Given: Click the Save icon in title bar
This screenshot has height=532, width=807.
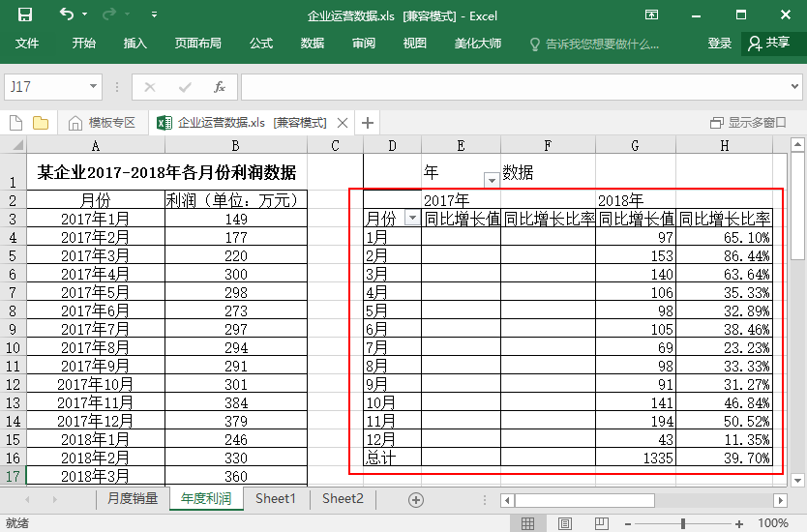Looking at the screenshot, I should point(25,15).
